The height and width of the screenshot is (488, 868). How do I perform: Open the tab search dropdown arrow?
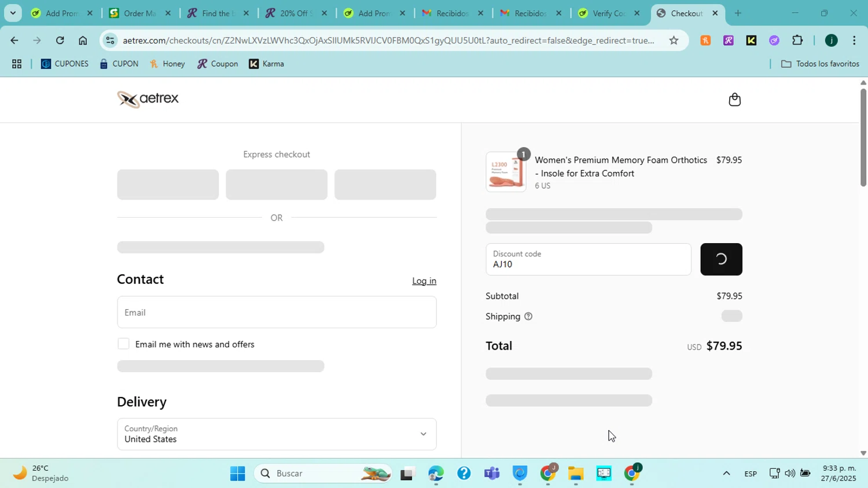coord(13,13)
